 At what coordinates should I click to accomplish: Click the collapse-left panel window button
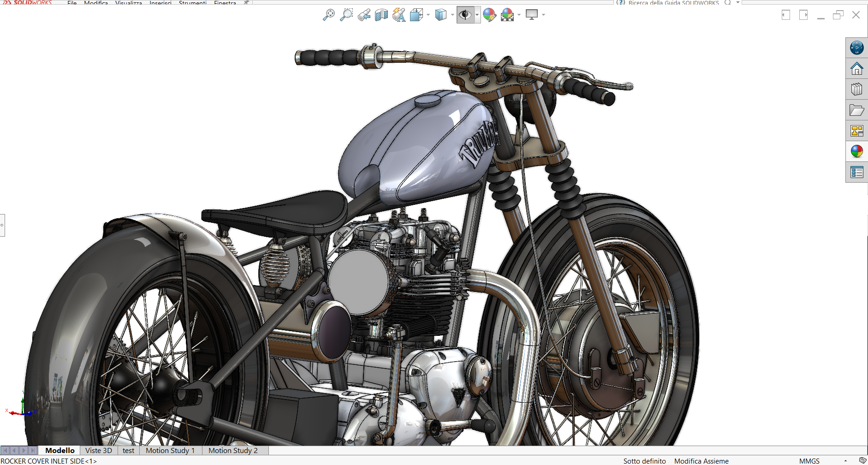(x=786, y=15)
